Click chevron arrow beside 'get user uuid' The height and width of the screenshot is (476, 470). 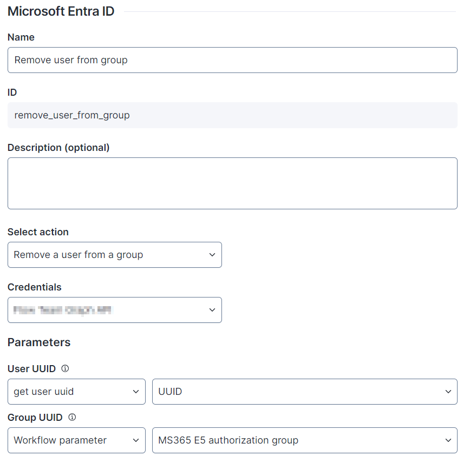point(136,392)
